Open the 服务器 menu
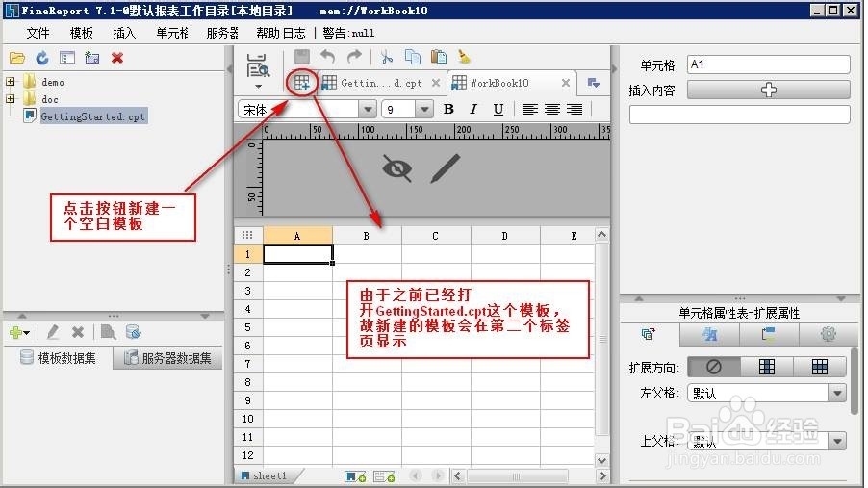Image resolution: width=868 pixels, height=488 pixels. (x=222, y=34)
